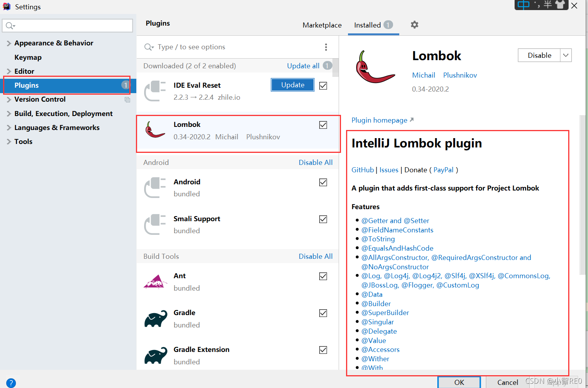Image resolution: width=588 pixels, height=388 pixels.
Task: Click the IntelliJ Settings window icon
Action: (7, 6)
